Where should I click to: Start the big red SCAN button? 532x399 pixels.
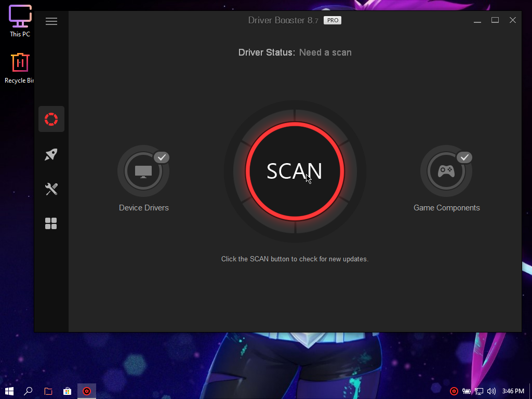click(295, 171)
